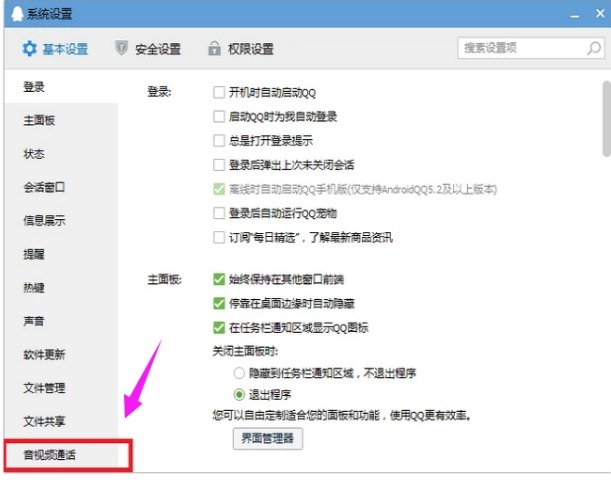611x487 pixels.
Task: Open 音视频通话 in the sidebar
Action: pyautogui.click(x=61, y=455)
